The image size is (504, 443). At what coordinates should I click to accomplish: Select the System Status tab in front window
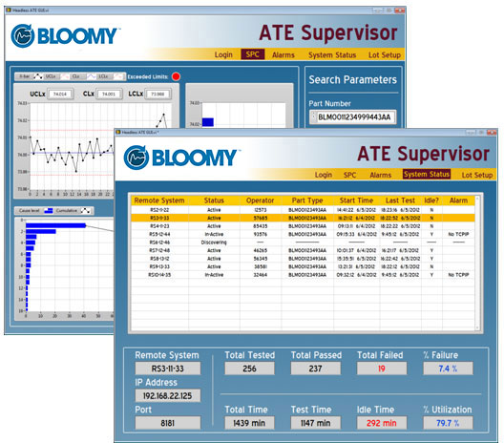point(427,175)
